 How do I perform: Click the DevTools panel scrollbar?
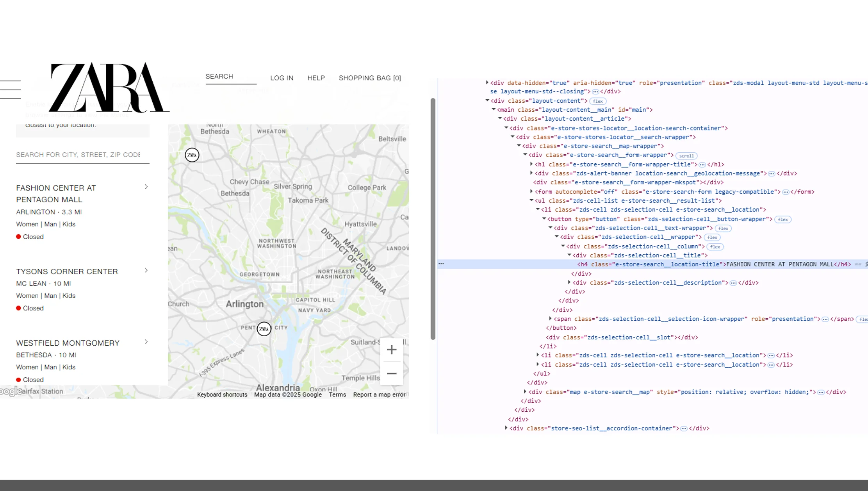coord(433,219)
